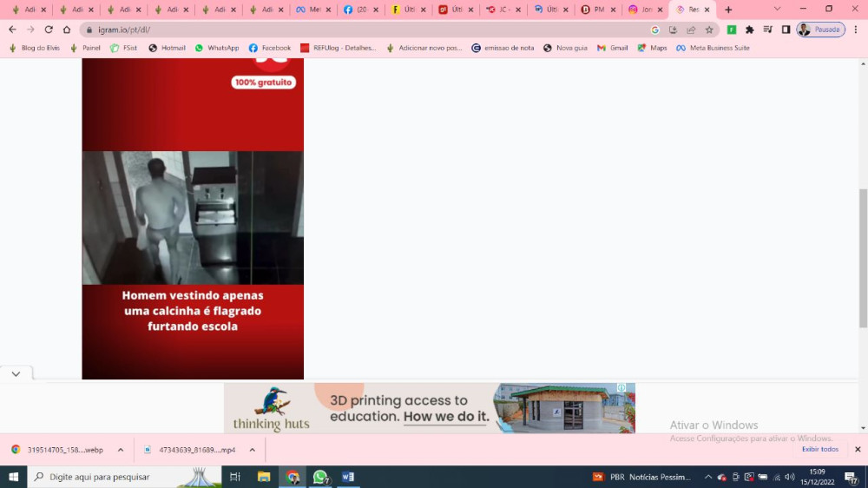The height and width of the screenshot is (488, 868).
Task: Click the taskbar search box
Action: point(124,477)
